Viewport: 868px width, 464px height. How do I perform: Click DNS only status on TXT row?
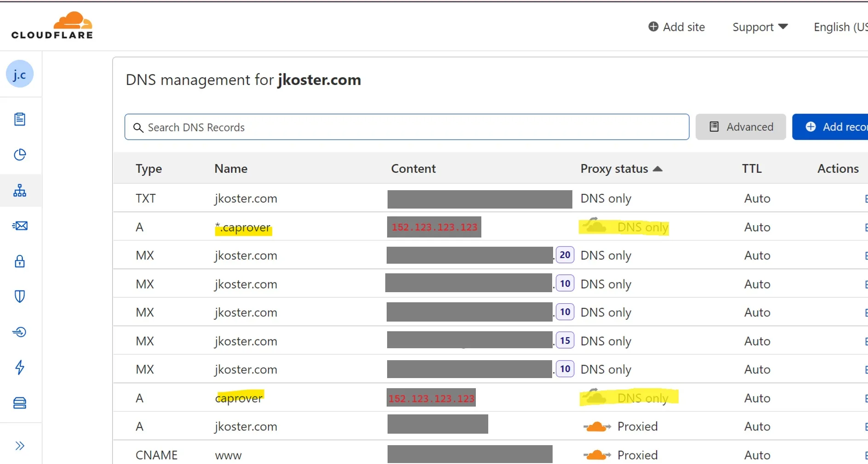(x=606, y=198)
